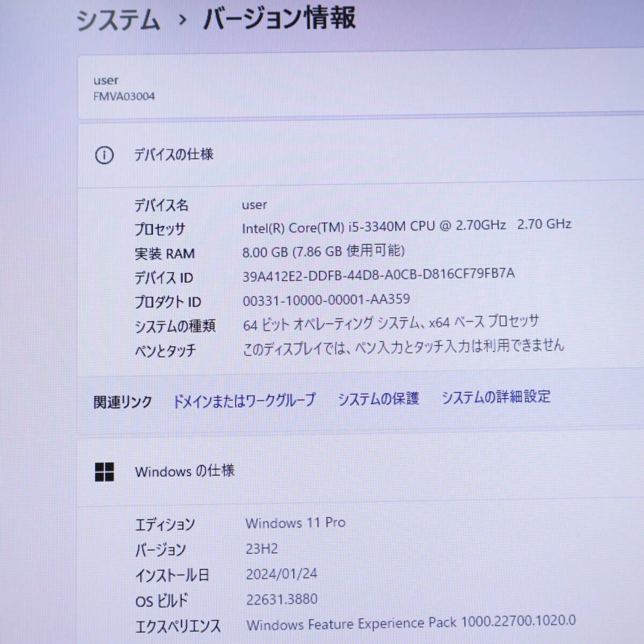Click the プロダクト ID label
The image size is (644, 644).
coord(167,302)
